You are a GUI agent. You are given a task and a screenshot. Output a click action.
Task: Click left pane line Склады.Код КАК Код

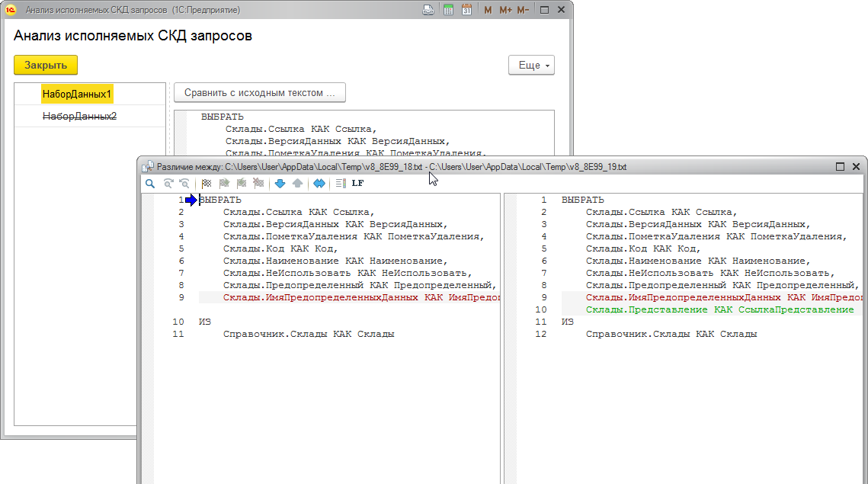tap(280, 248)
